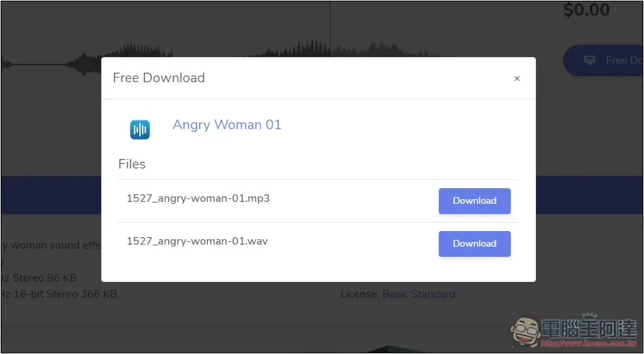Click the Free Download button behind the dialog

pos(603,60)
